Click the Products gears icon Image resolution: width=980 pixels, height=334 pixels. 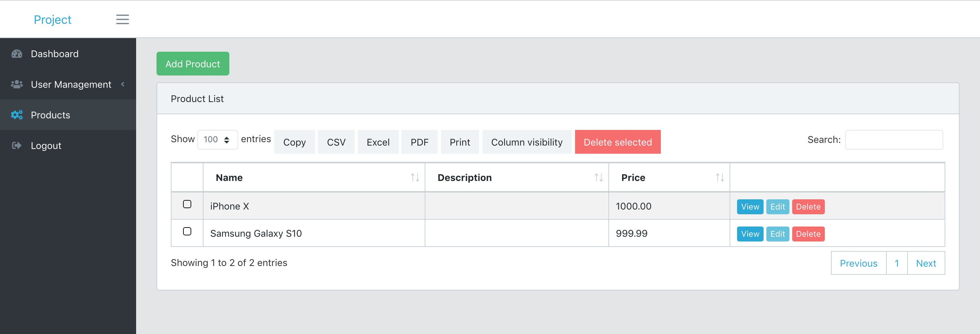(x=17, y=115)
